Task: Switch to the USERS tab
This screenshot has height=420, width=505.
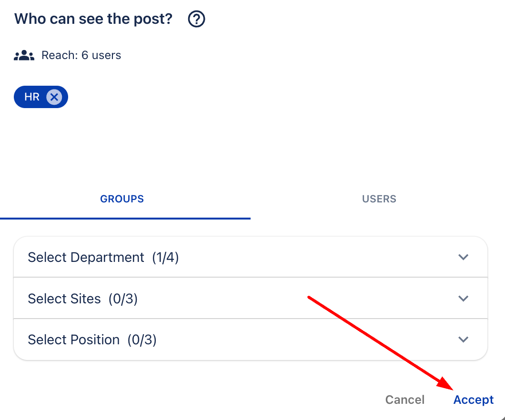Action: pyautogui.click(x=379, y=199)
